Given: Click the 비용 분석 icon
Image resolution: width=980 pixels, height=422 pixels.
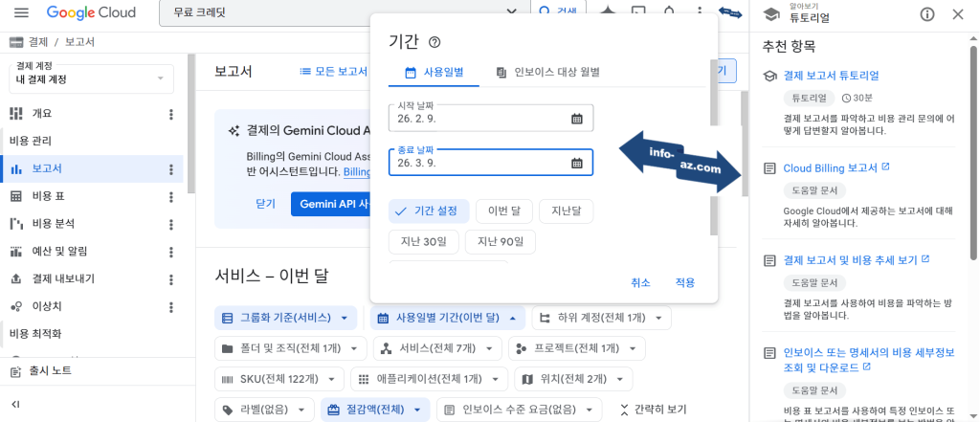Looking at the screenshot, I should 16,225.
